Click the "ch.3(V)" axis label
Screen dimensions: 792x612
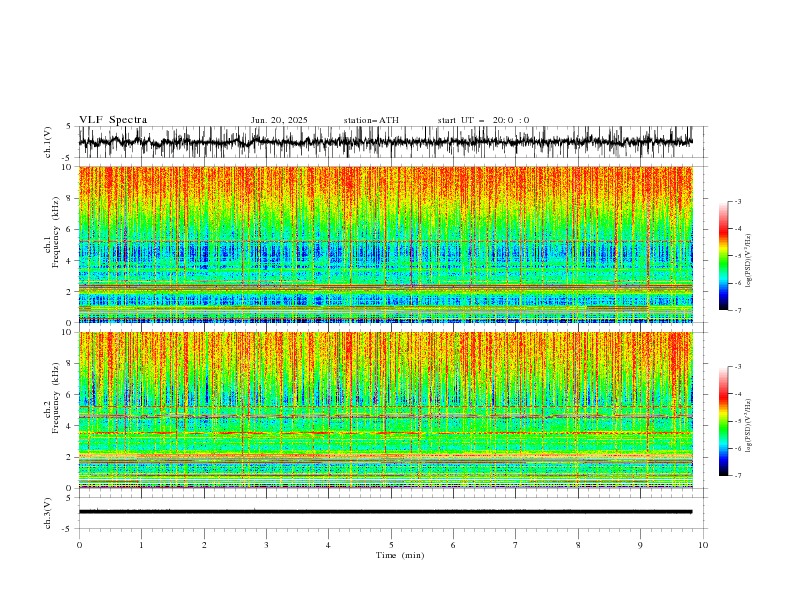pos(48,513)
